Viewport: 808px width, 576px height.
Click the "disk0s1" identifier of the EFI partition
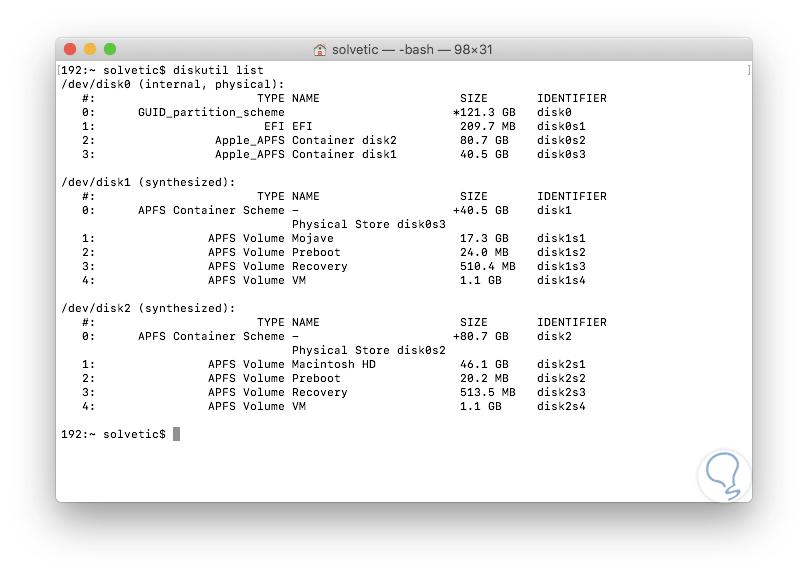click(561, 126)
